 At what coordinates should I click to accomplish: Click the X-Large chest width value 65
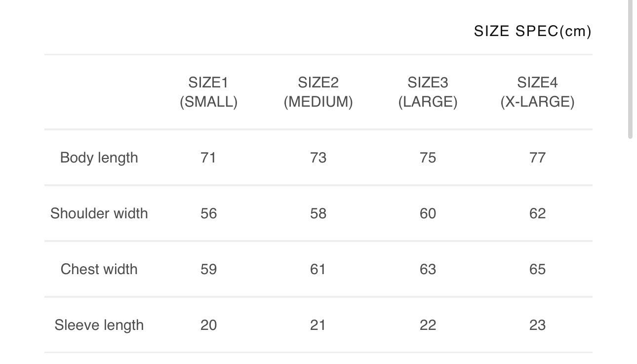click(537, 269)
